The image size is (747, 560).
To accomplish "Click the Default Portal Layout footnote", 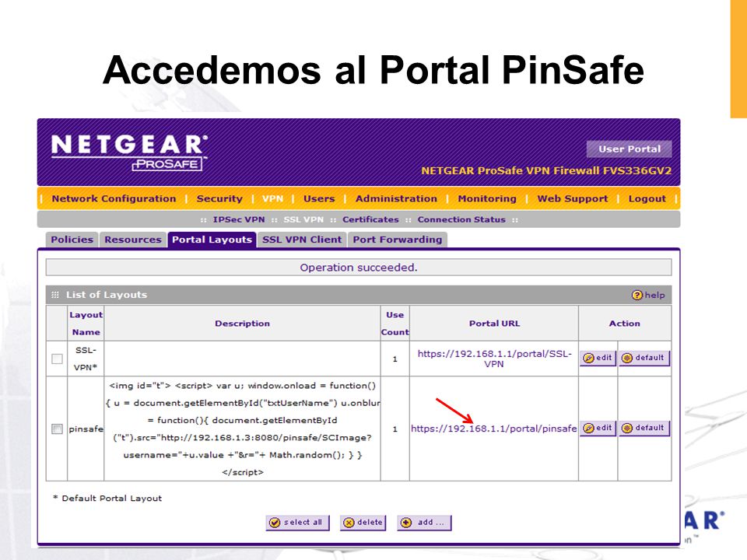I will pyautogui.click(x=107, y=498).
